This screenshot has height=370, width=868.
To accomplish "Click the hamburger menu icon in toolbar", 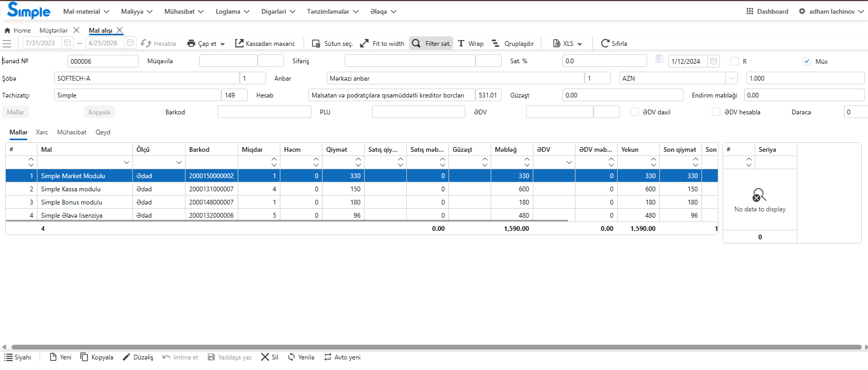I will (7, 44).
